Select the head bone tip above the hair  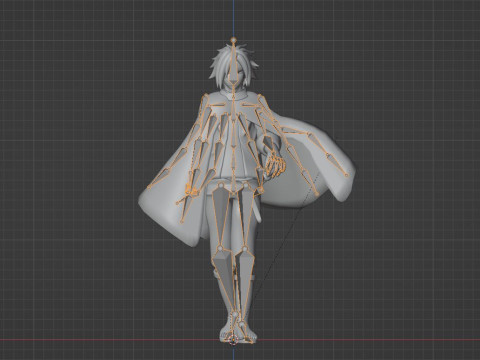click(x=234, y=40)
